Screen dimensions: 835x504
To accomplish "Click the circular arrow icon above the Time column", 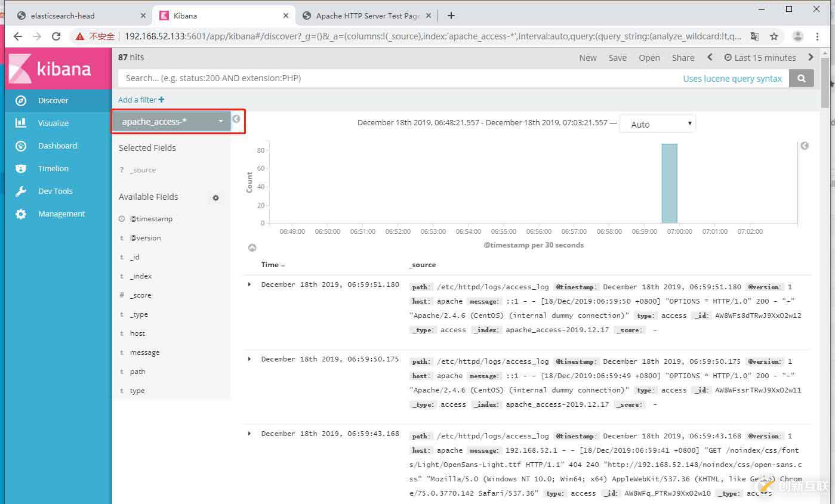I will 252,248.
